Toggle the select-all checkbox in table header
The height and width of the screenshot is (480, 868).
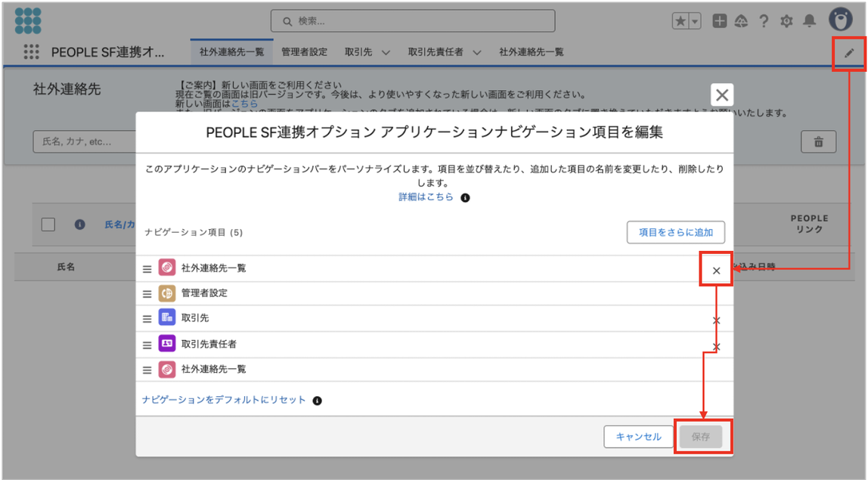[x=48, y=225]
